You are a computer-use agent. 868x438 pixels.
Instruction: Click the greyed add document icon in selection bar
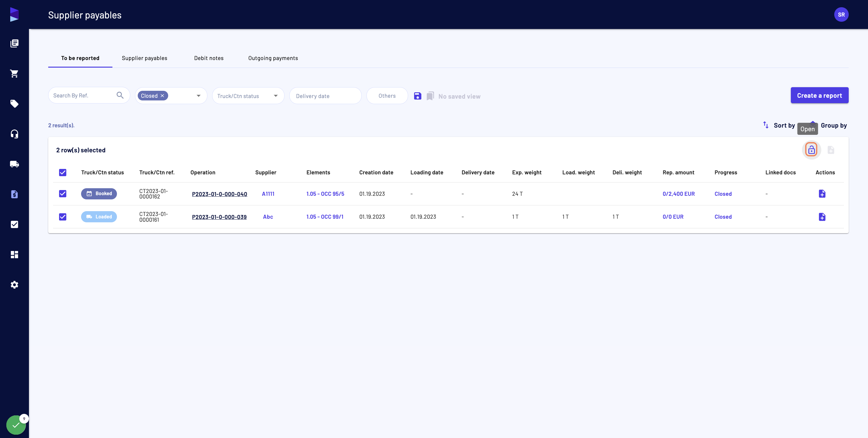coord(831,150)
